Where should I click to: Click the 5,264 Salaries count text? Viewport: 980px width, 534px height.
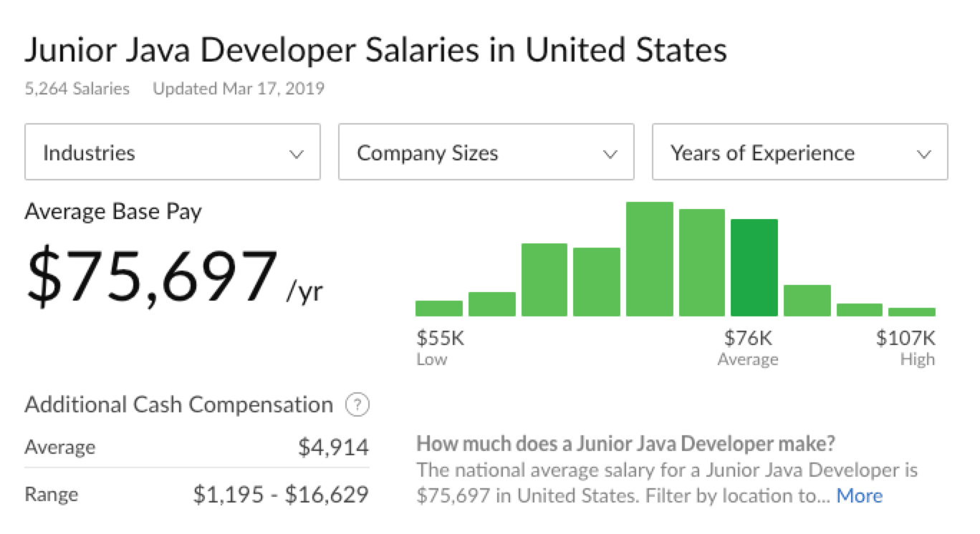(77, 89)
